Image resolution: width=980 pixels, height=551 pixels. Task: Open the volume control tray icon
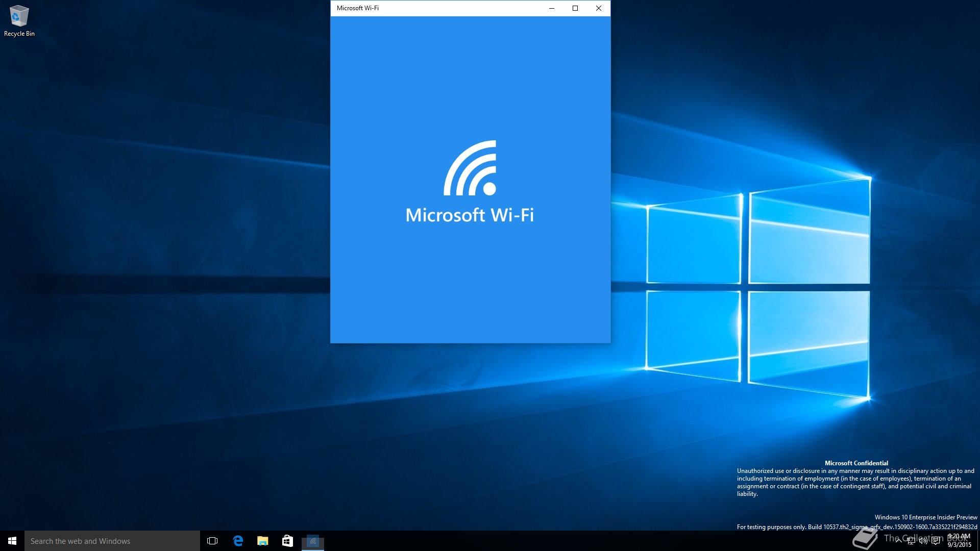[923, 541]
